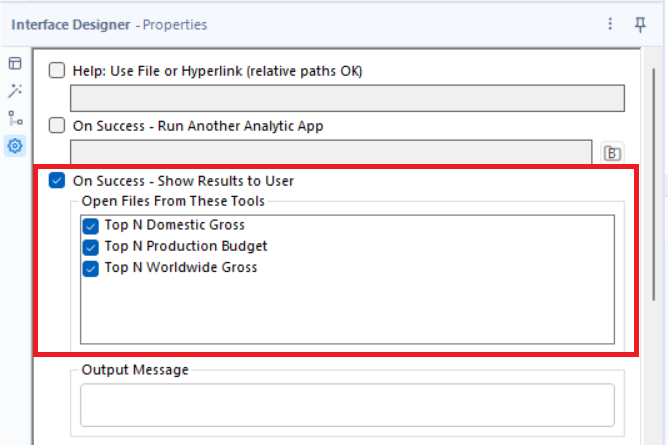Click the Help file path field
The width and height of the screenshot is (668, 445).
click(x=347, y=98)
